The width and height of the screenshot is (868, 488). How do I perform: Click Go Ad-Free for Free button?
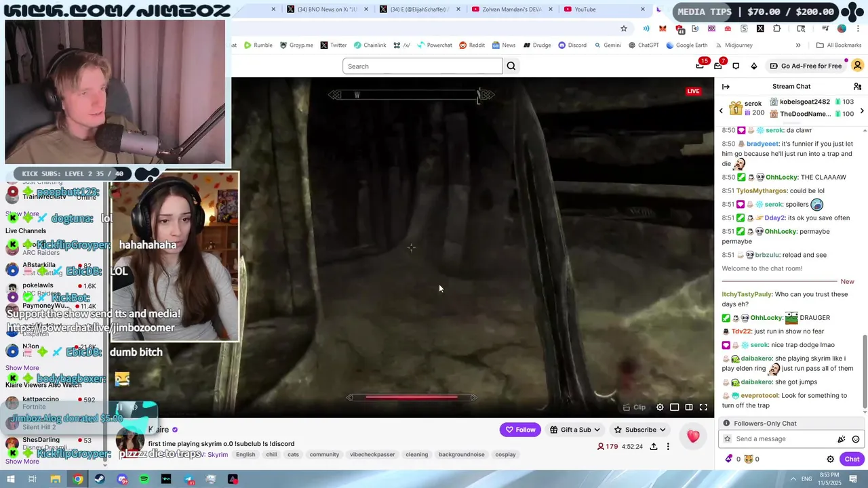[x=806, y=66]
